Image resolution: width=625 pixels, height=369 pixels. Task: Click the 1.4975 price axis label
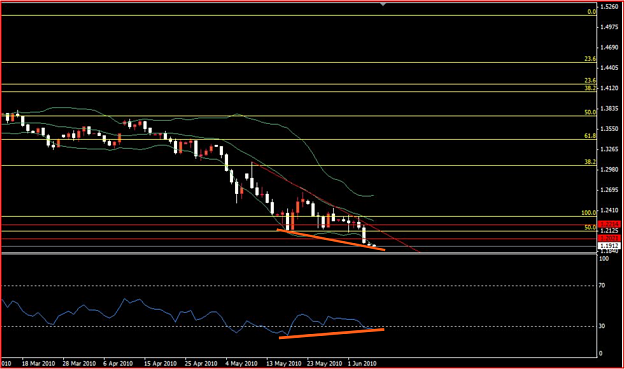[609, 27]
